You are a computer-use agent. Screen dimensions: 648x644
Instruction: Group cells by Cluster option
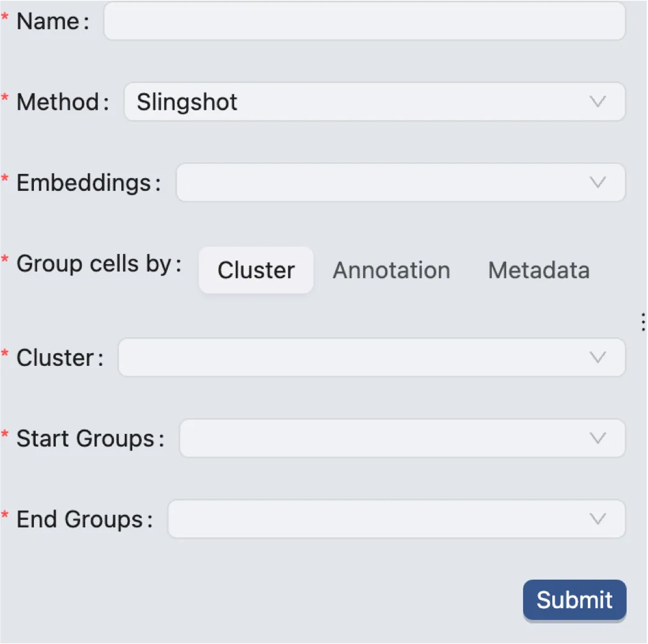click(256, 270)
